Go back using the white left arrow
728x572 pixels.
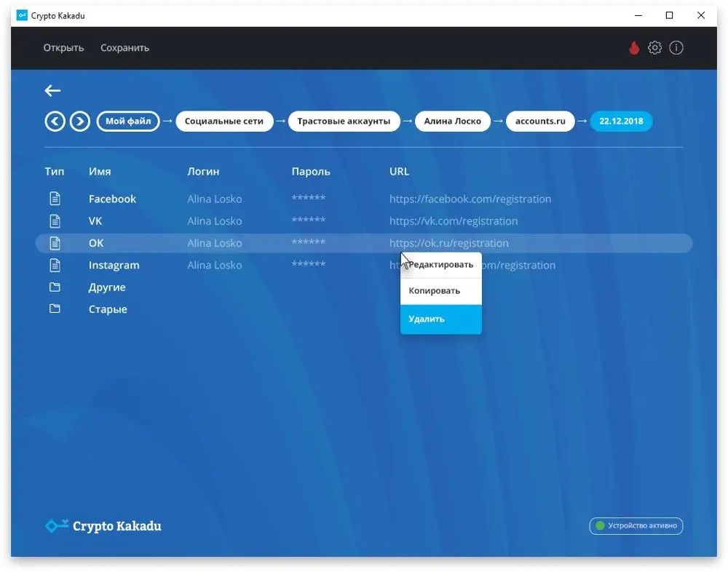click(x=52, y=90)
